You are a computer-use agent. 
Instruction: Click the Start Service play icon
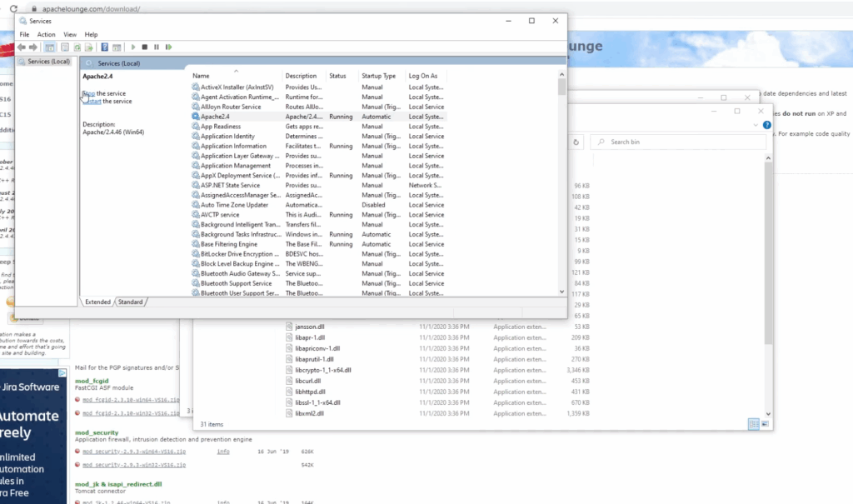click(133, 47)
